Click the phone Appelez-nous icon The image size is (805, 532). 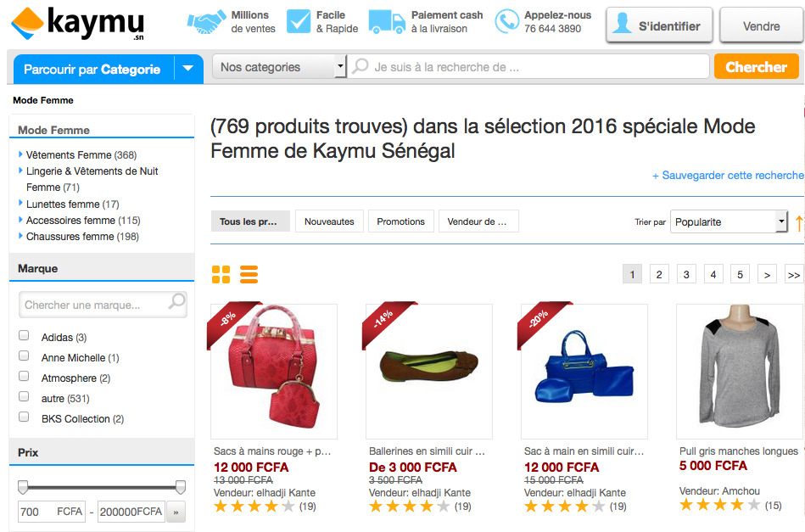506,22
